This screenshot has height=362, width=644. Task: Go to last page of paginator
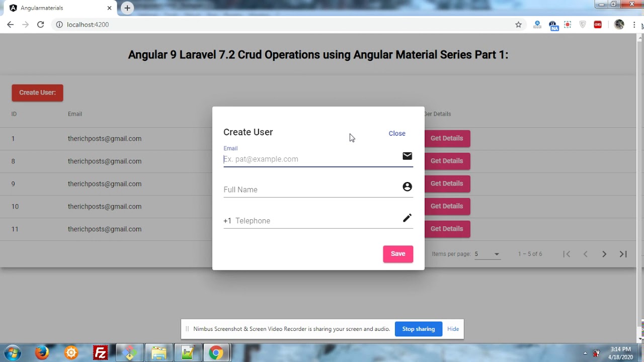click(623, 254)
